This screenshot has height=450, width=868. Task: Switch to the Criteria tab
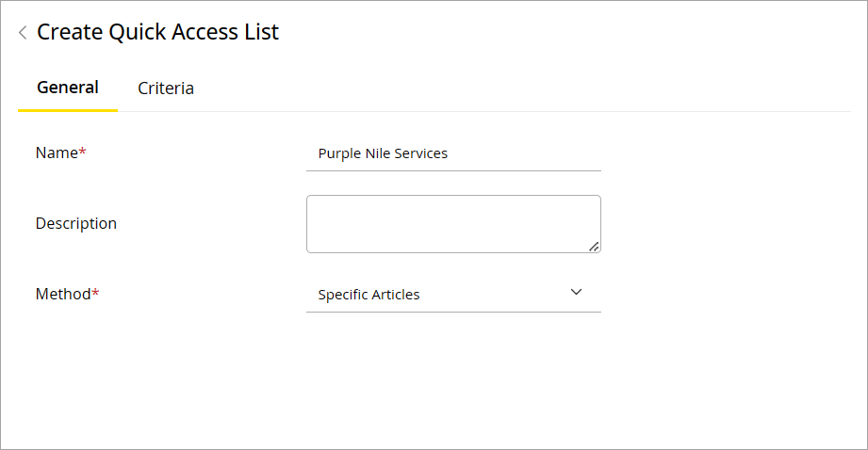coord(166,88)
